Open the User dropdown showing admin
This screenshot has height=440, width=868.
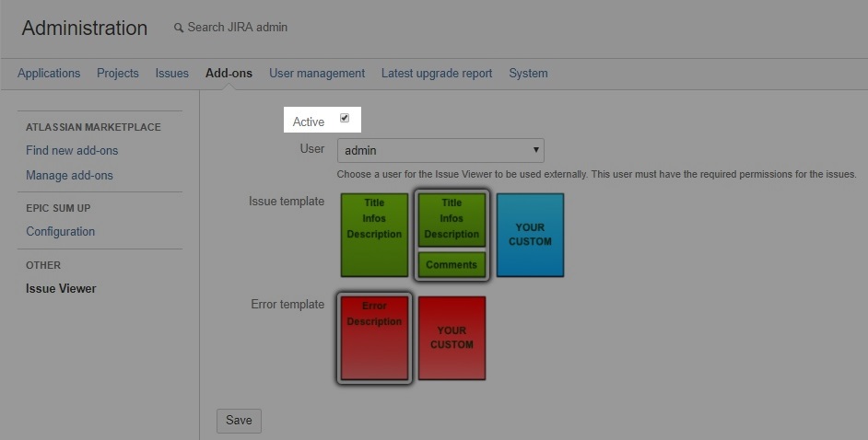pyautogui.click(x=440, y=150)
